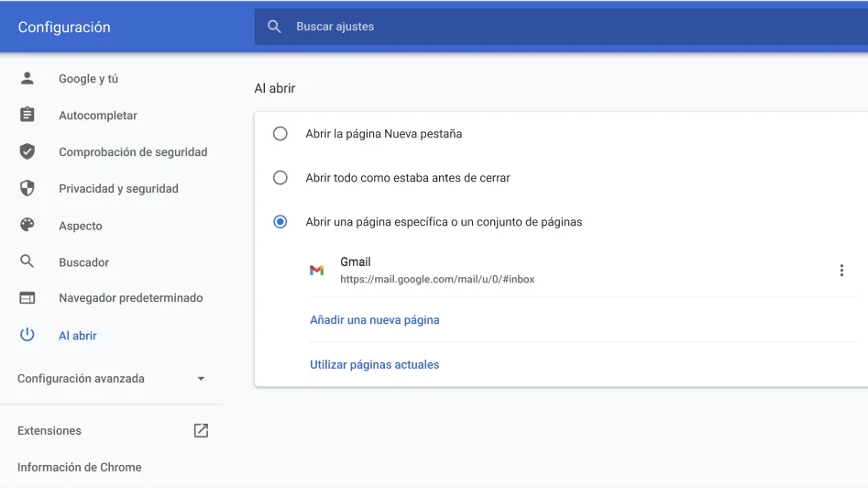Click 'Utilizar páginas actuales' link
This screenshot has height=488, width=868.
(x=374, y=364)
